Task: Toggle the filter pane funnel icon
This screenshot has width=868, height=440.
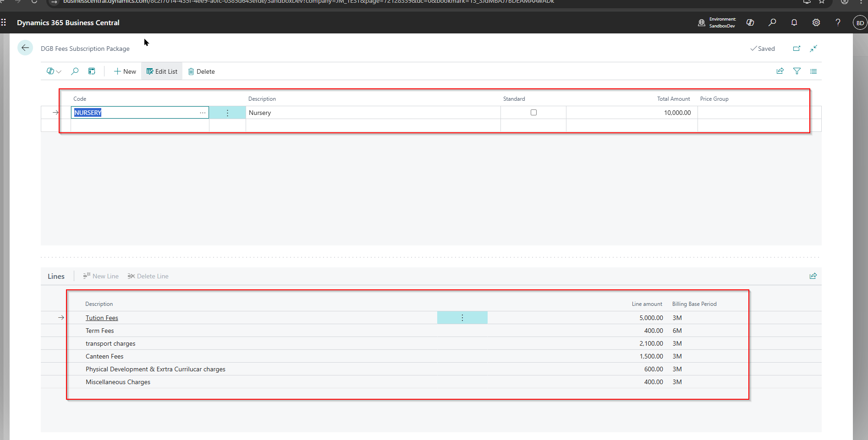Action: click(797, 71)
